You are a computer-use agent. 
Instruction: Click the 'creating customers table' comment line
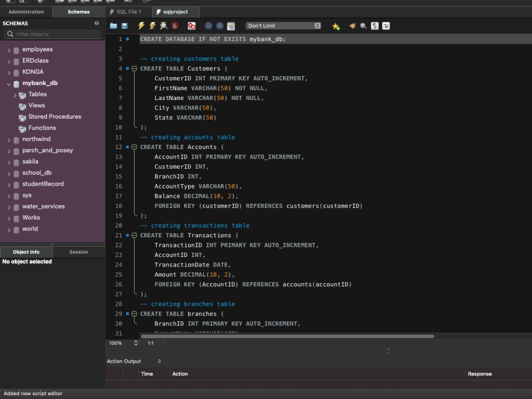point(189,59)
